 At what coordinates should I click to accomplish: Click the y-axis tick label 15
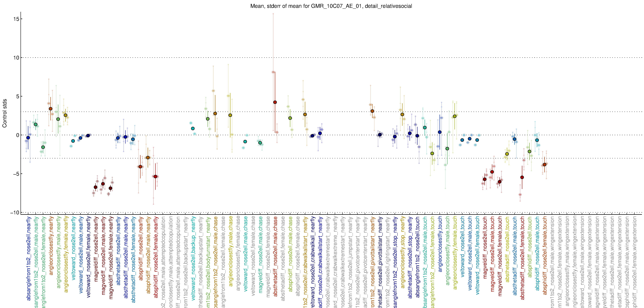pos(16,19)
